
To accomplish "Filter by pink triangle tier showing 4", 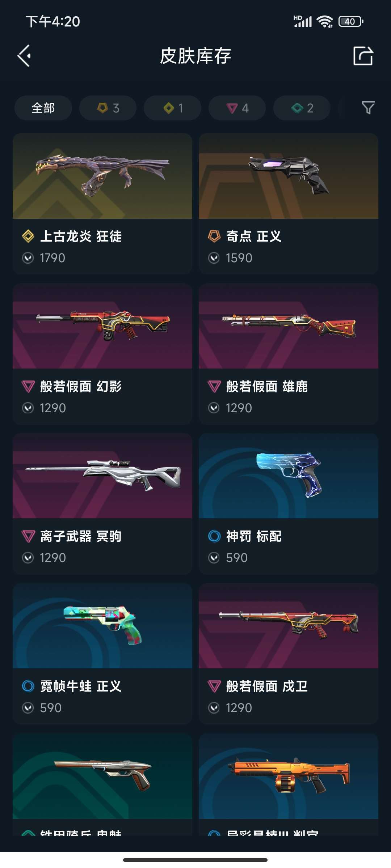I will [237, 108].
